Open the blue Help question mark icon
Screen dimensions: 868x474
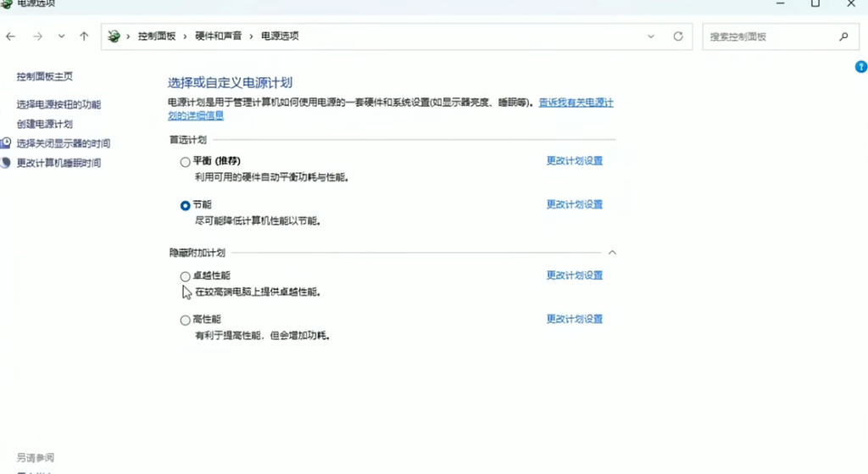coord(861,67)
